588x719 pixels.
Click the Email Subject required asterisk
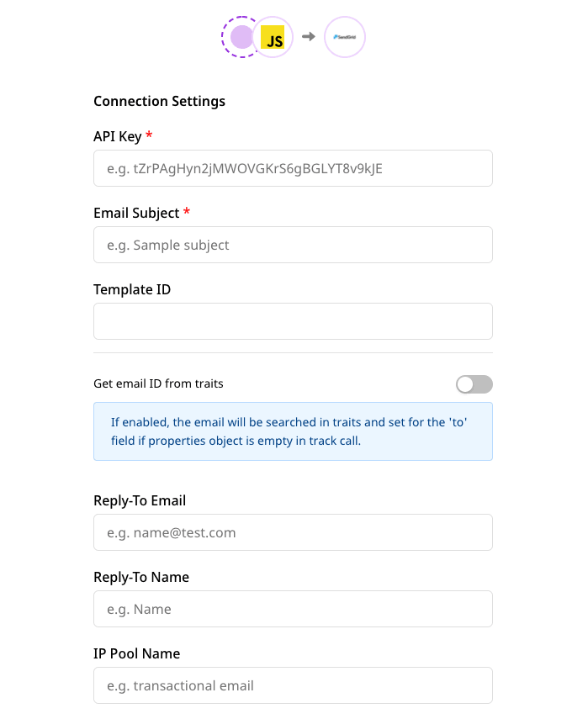click(188, 213)
